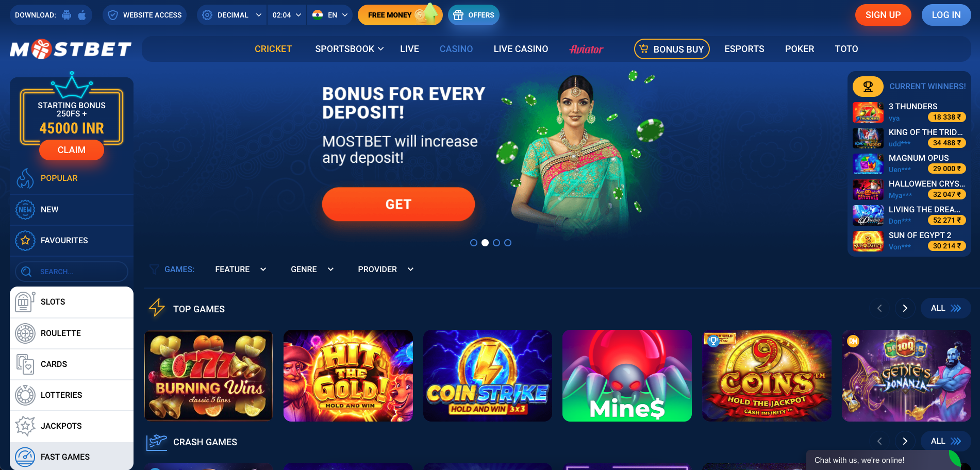980x470 pixels.
Task: Click the Offers gift button
Action: (x=474, y=15)
